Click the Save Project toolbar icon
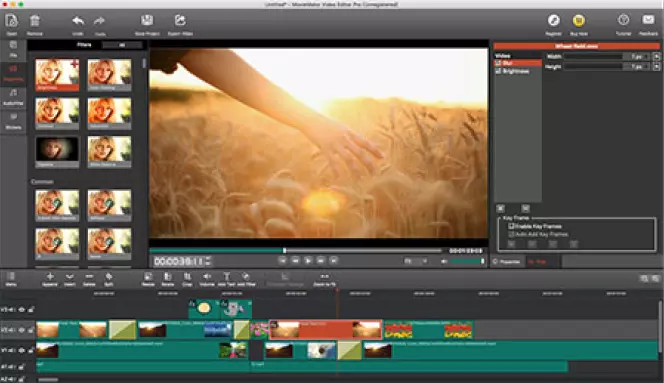The width and height of the screenshot is (664, 383). [x=147, y=20]
